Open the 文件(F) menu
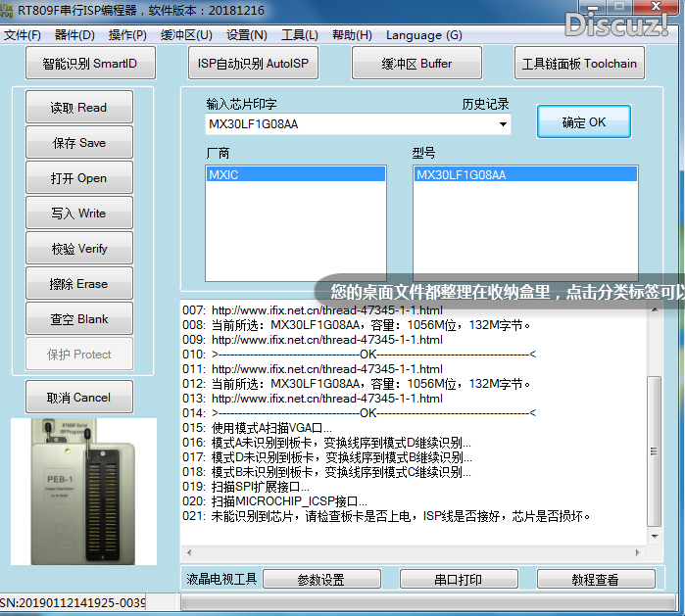Screen dimensions: 685x616 point(23,35)
